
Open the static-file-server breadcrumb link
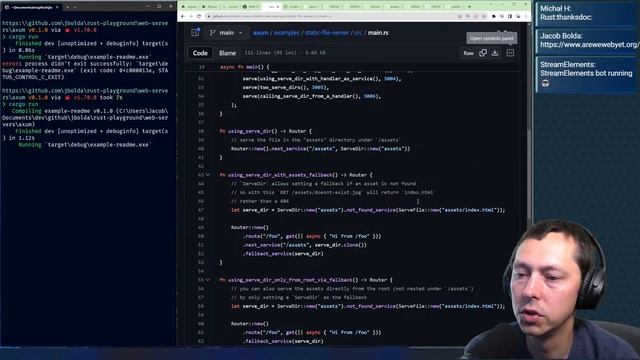pyautogui.click(x=327, y=33)
